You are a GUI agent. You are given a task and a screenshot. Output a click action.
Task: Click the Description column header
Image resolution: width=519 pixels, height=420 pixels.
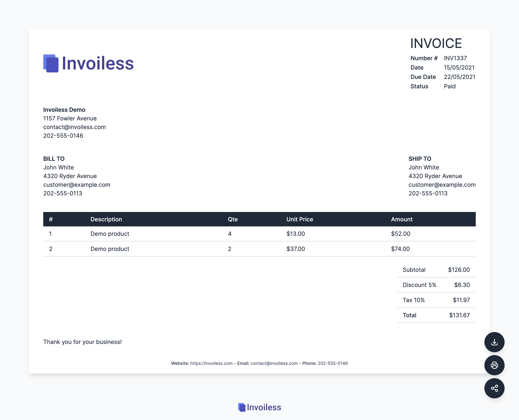point(106,219)
